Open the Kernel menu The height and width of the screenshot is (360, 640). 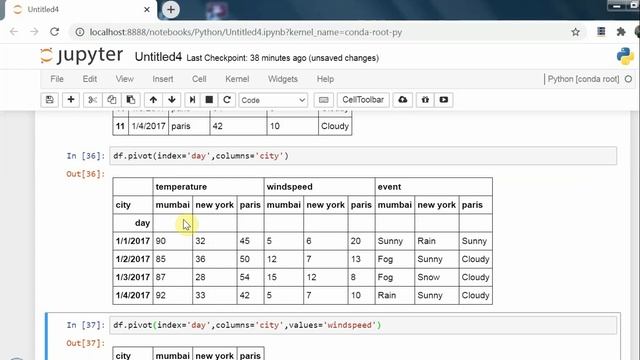pos(237,79)
